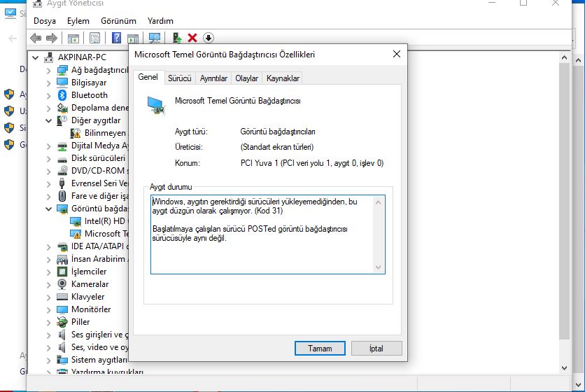Select the Ses, video ve oyun tree item
The height and width of the screenshot is (392, 585).
tap(99, 347)
